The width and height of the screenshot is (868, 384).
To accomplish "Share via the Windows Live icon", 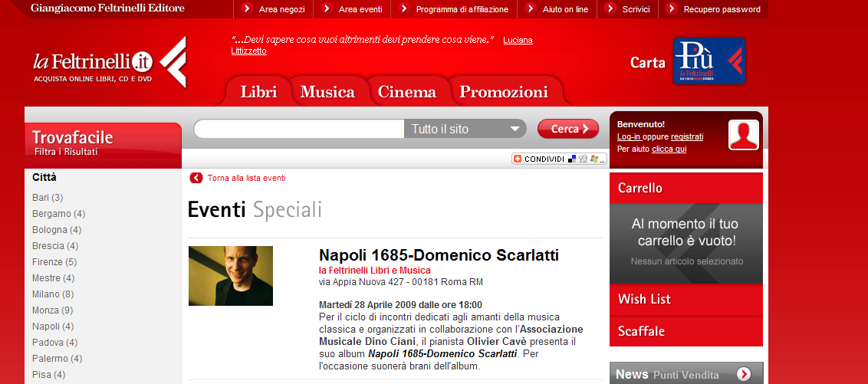I will pyautogui.click(x=594, y=159).
